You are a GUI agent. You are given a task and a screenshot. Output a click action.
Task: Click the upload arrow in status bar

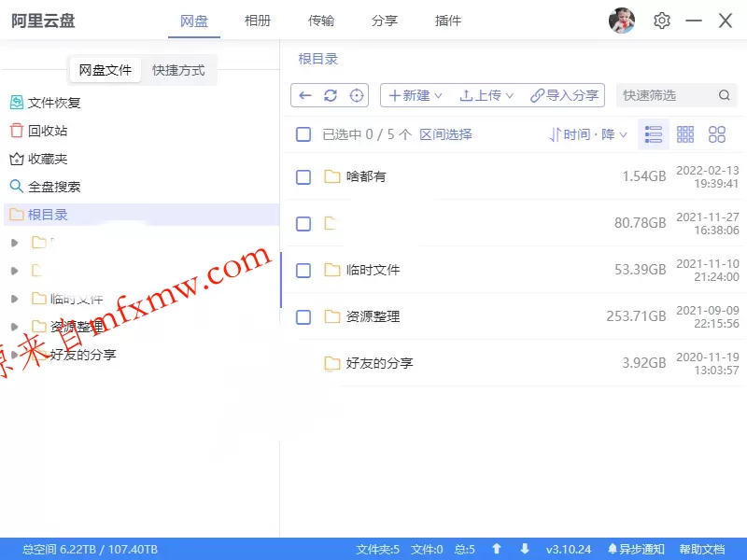pos(497,549)
